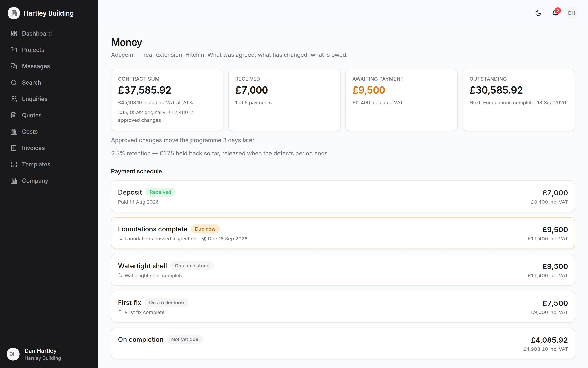Click the £9,500 Awaiting Payment amount

[x=369, y=90]
